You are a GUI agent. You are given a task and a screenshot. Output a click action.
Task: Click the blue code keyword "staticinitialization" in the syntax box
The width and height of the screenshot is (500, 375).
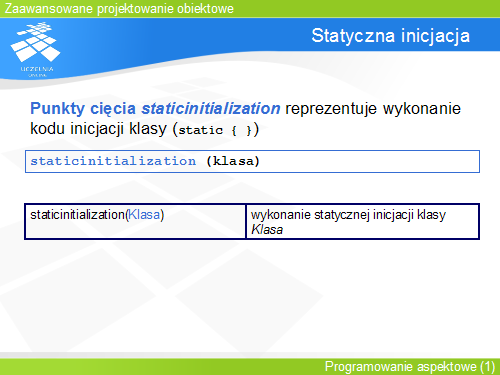(113, 161)
